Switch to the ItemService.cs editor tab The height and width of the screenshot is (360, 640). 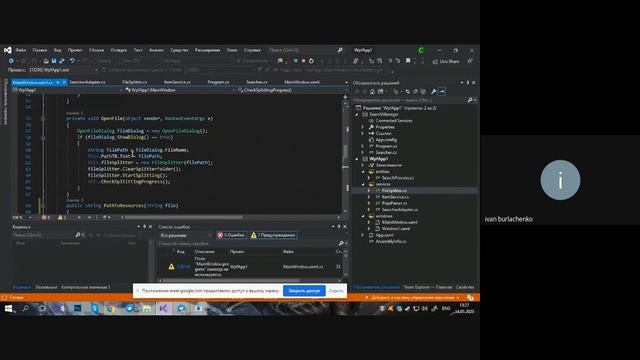tap(177, 82)
